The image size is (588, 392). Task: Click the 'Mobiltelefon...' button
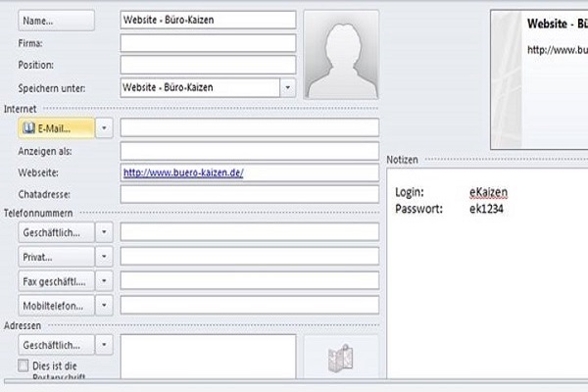coord(55,304)
